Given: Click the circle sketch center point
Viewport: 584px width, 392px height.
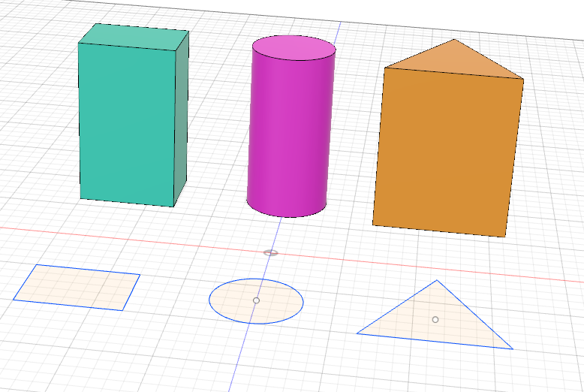Looking at the screenshot, I should pos(256,300).
